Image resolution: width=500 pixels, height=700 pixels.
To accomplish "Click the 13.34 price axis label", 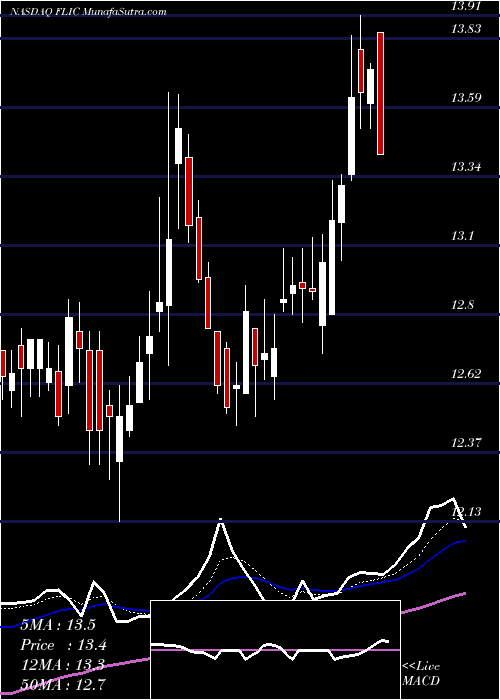I will tap(466, 167).
